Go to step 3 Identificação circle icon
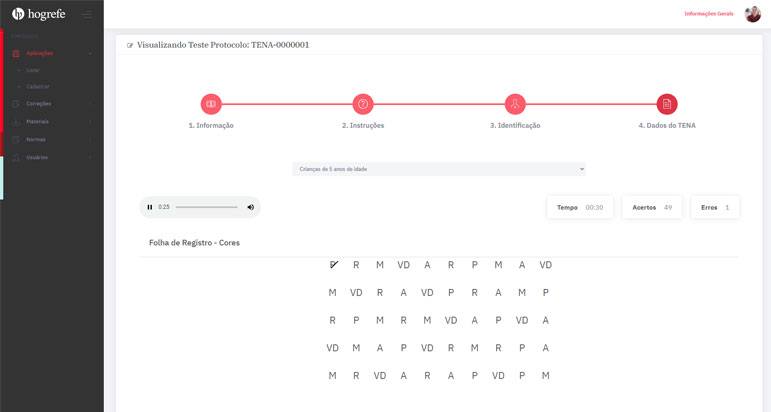This screenshot has height=412, width=771. tap(515, 104)
